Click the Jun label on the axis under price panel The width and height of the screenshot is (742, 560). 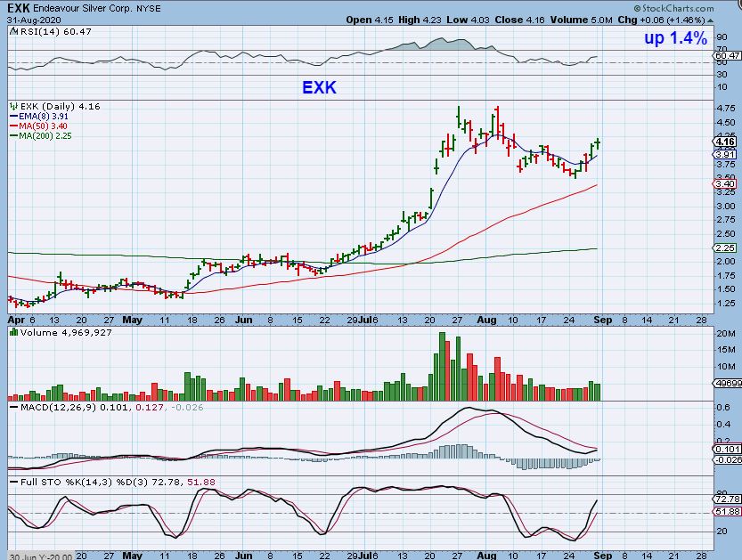[x=244, y=321]
